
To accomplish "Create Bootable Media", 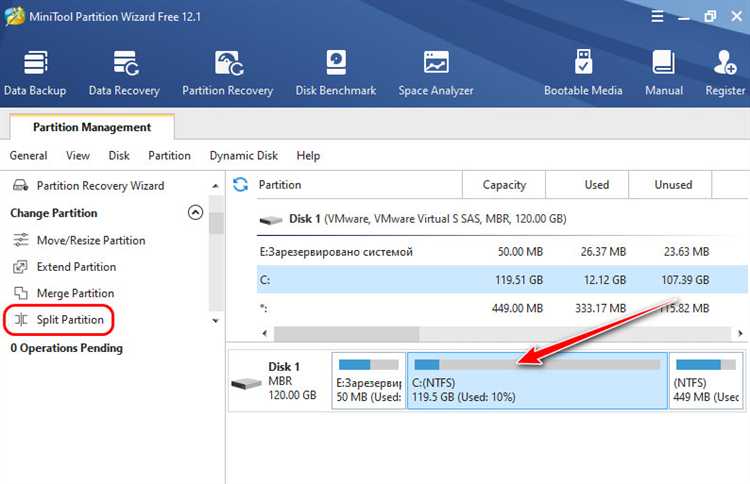I will pos(583,72).
